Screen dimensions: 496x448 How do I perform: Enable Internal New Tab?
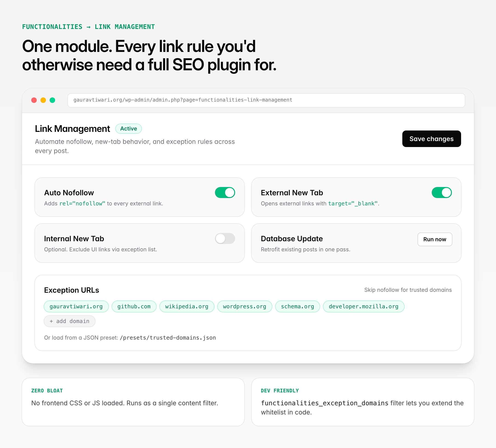click(x=225, y=238)
